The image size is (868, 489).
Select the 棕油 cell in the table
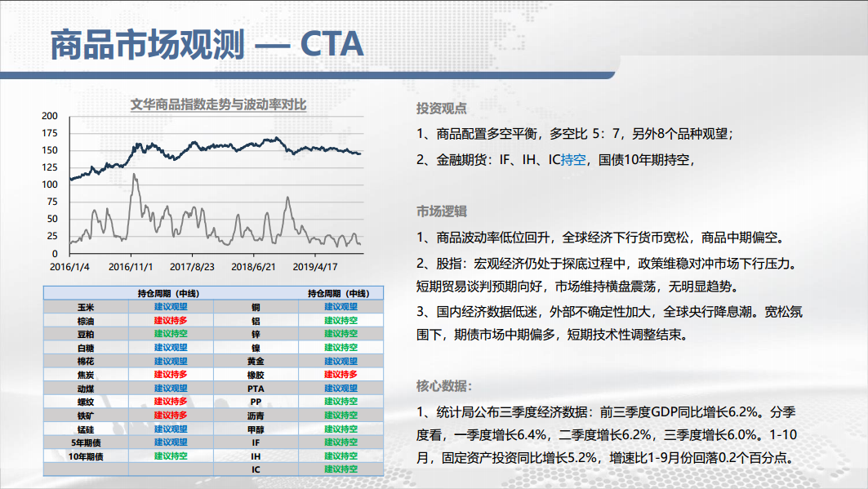(x=86, y=321)
